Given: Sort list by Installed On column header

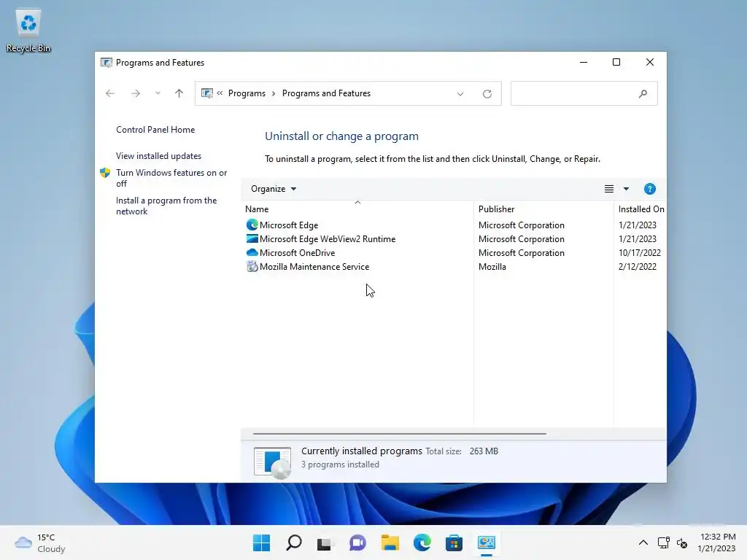Looking at the screenshot, I should tap(640, 209).
